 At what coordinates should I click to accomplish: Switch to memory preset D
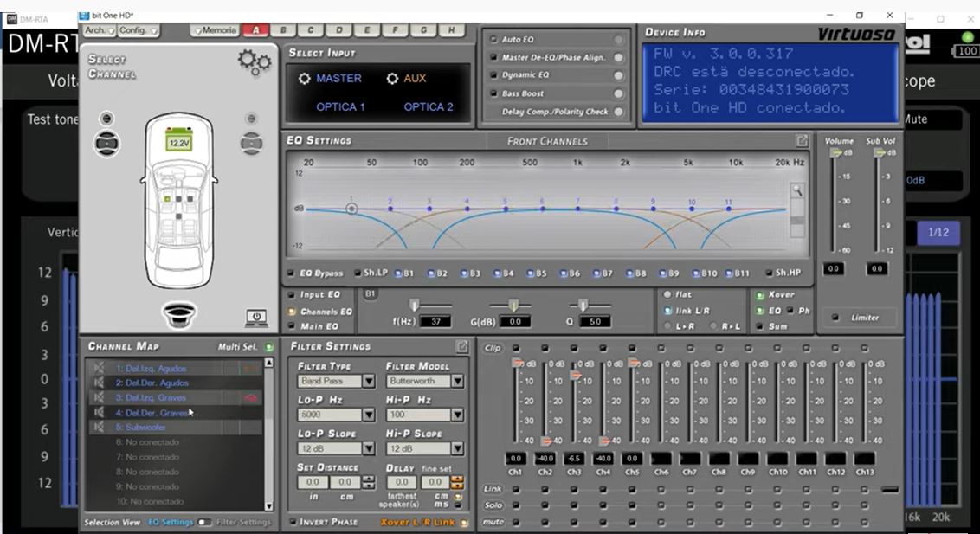click(338, 30)
